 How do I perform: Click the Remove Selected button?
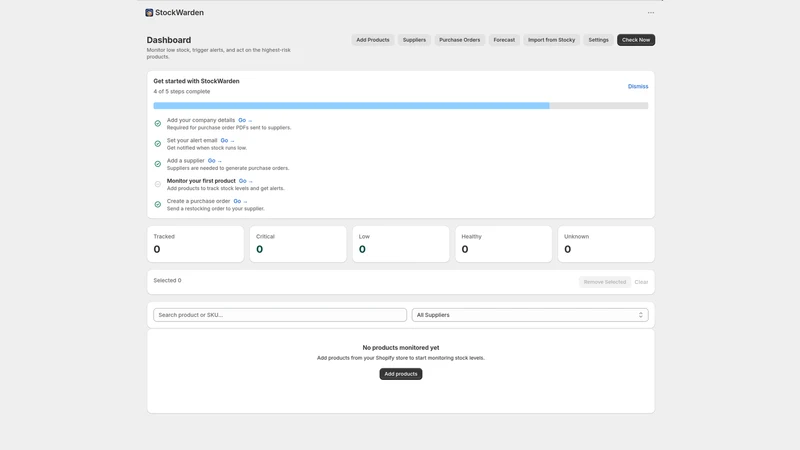(x=605, y=282)
